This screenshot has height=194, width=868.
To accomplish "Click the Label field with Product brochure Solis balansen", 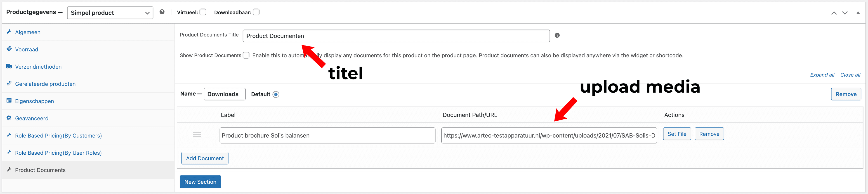I will point(328,135).
